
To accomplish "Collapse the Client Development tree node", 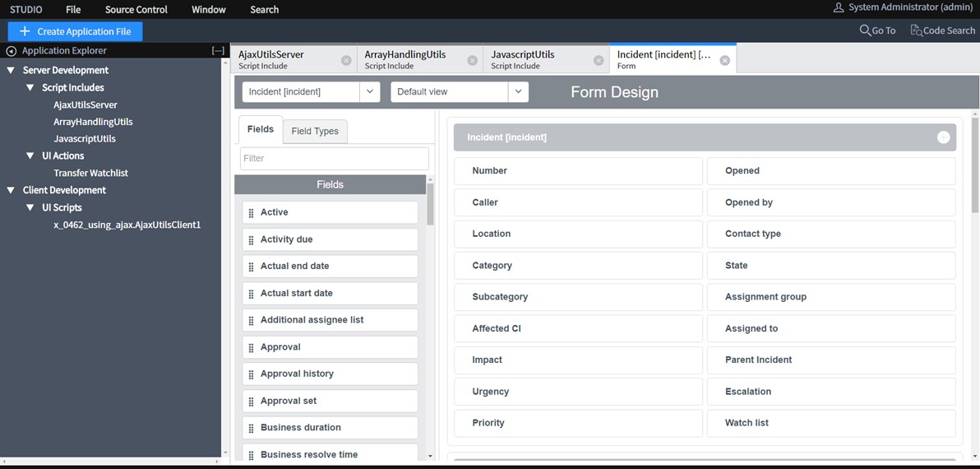I will tap(10, 190).
